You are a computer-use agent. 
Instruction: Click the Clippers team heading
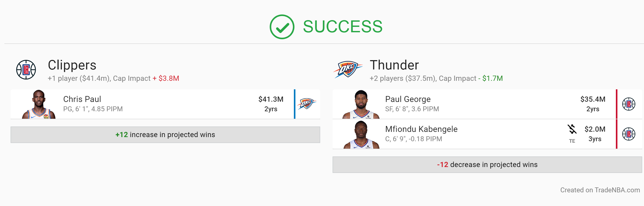point(72,65)
